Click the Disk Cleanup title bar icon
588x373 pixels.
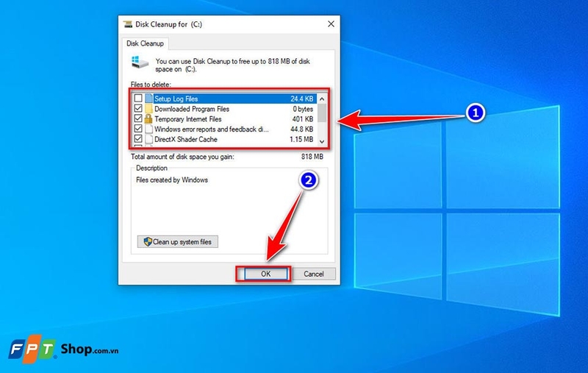click(x=128, y=24)
